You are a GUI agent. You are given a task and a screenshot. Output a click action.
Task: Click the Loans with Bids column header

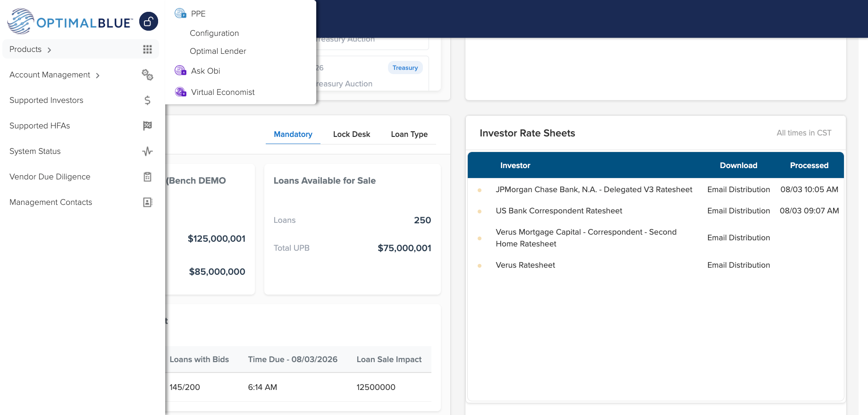(x=199, y=359)
